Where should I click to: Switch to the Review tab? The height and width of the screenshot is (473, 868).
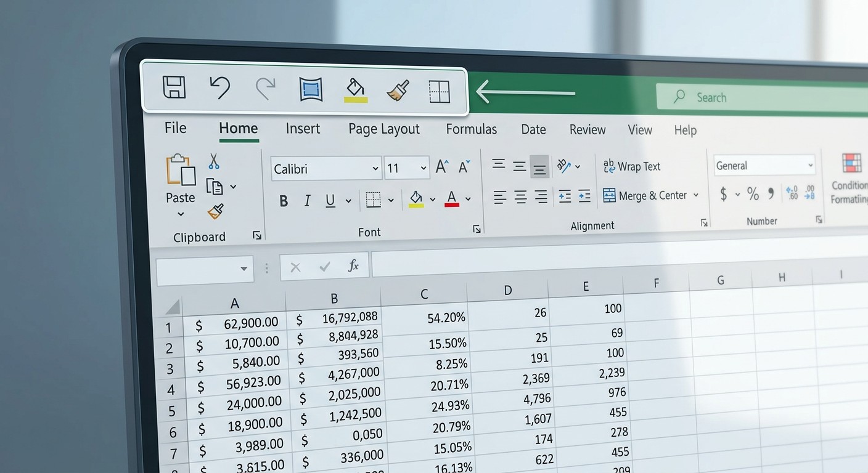point(588,130)
